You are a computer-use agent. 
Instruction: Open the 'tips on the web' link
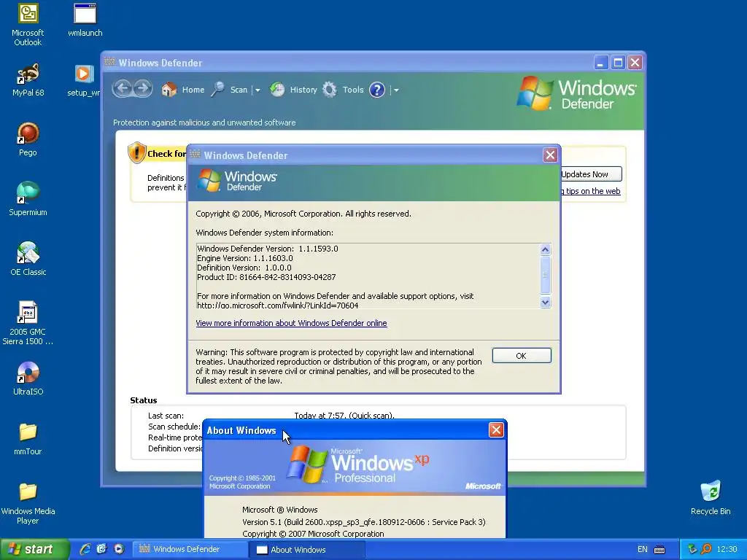592,191
